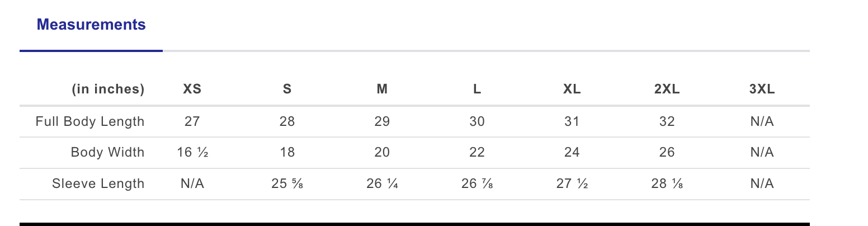Click the Sleeve Length row label

98,183
